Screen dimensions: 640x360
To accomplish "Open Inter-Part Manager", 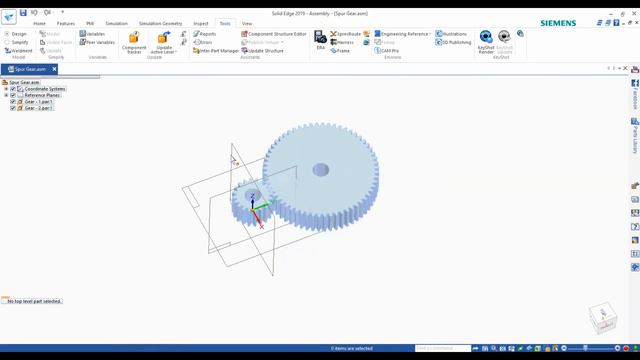I will 216,51.
